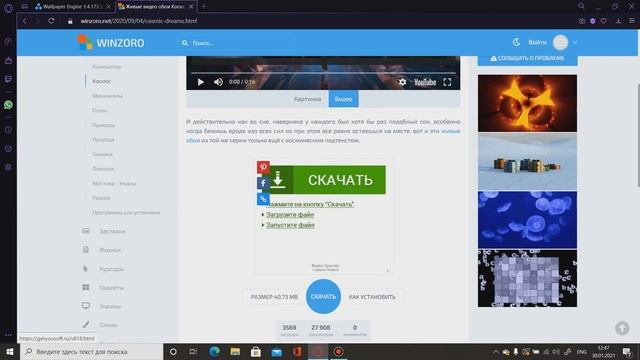The width and height of the screenshot is (640, 360).
Task: Mute the video player volume
Action: [218, 82]
